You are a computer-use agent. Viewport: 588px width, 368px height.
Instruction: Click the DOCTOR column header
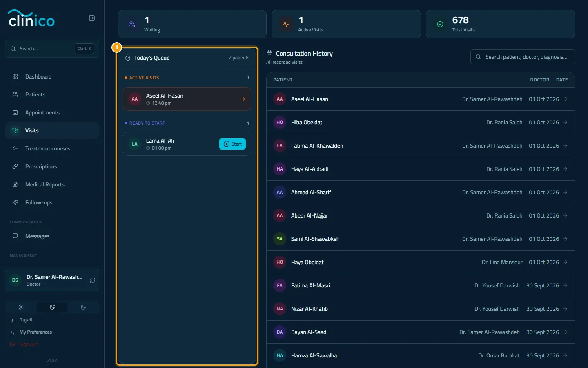(540, 80)
